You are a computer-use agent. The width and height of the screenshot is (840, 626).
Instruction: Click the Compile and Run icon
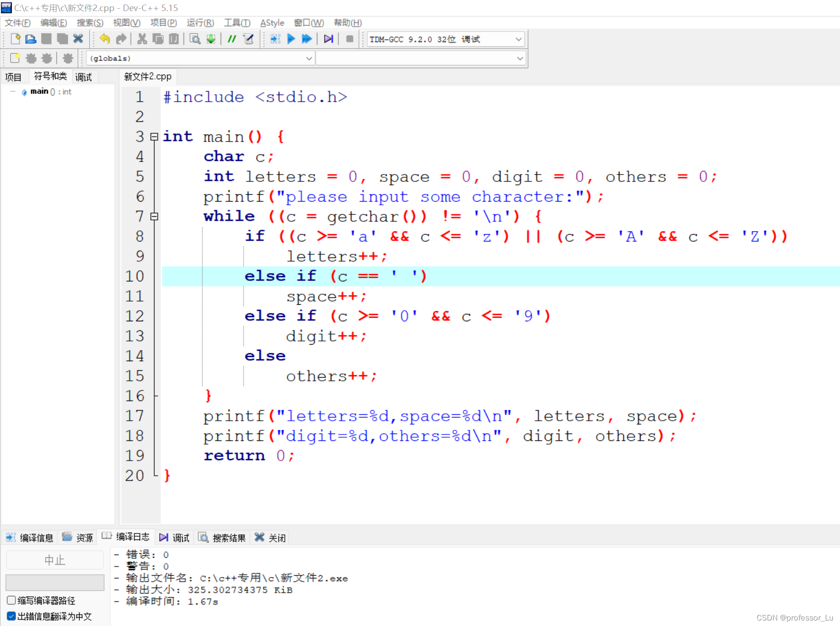pyautogui.click(x=306, y=39)
